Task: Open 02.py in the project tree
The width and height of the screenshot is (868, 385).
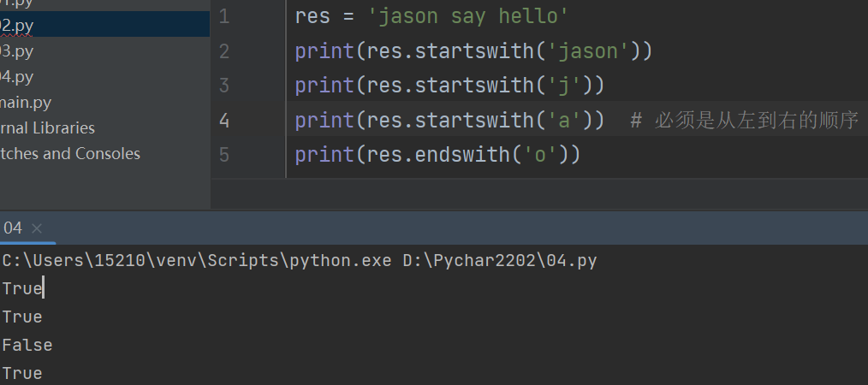Action: [x=17, y=25]
